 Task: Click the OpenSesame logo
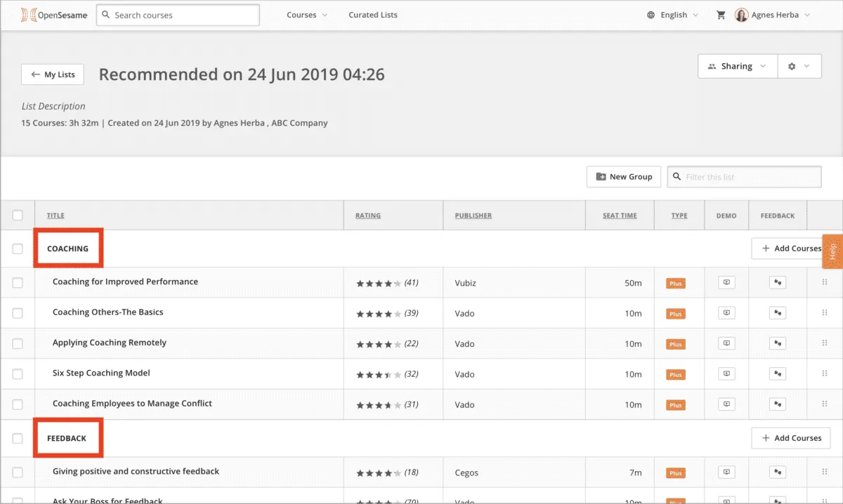coord(53,15)
